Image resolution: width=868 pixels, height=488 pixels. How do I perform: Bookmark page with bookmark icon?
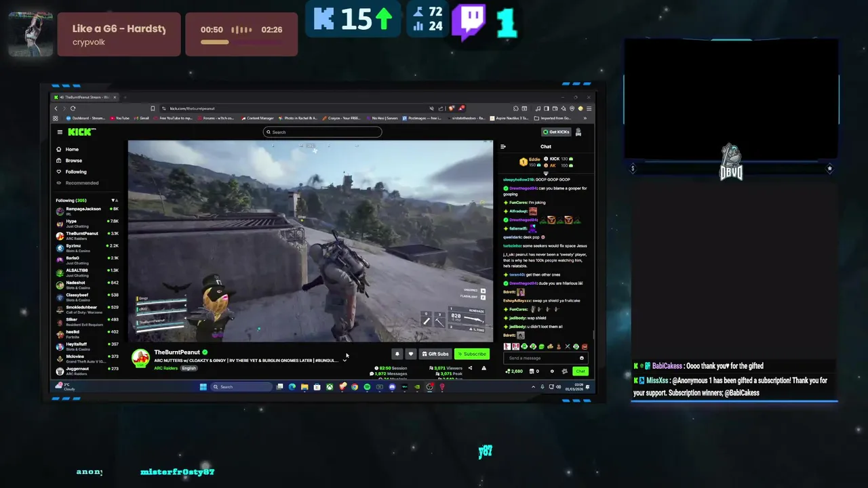[x=153, y=108]
